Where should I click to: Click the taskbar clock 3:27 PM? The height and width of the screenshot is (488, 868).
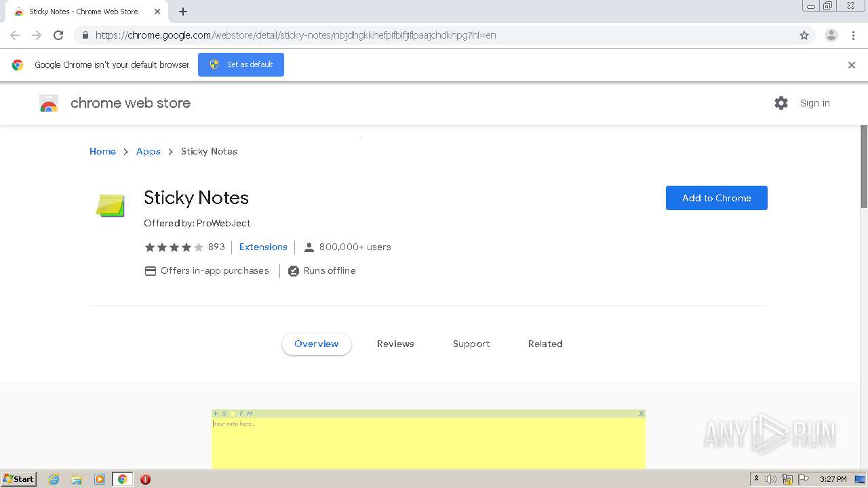tap(833, 479)
